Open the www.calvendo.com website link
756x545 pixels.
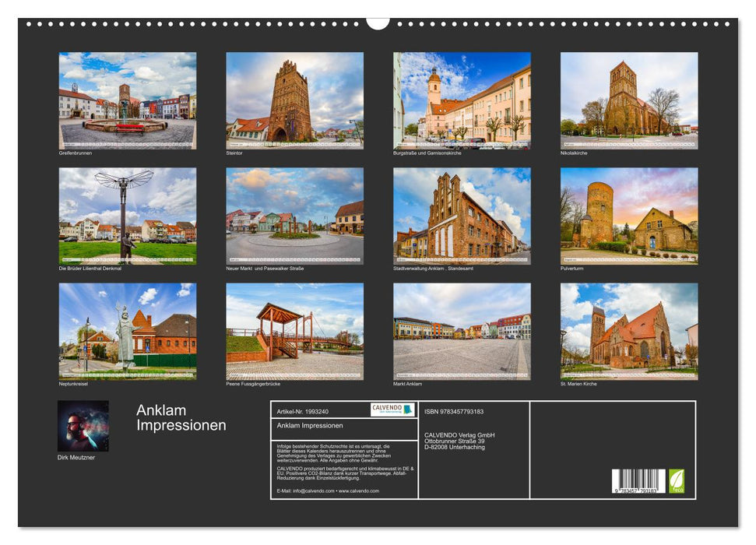(x=360, y=491)
